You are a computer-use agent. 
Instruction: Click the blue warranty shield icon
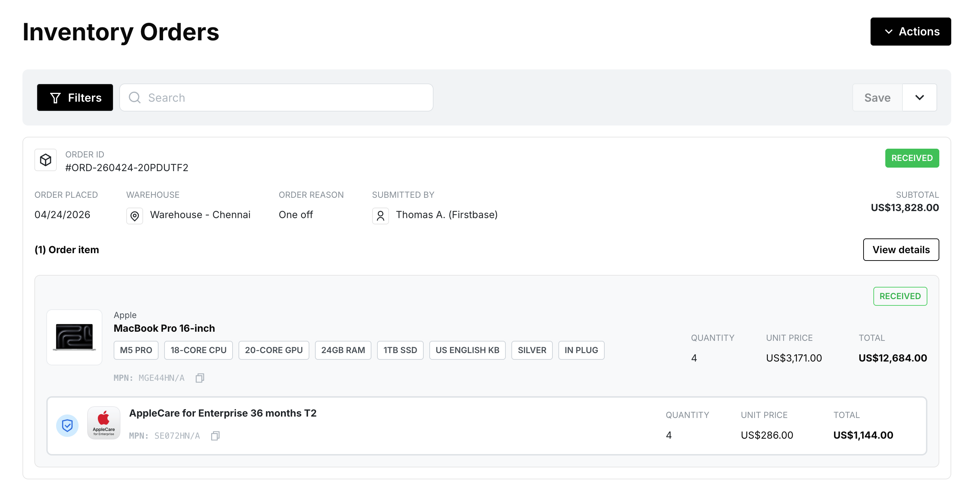pyautogui.click(x=67, y=426)
